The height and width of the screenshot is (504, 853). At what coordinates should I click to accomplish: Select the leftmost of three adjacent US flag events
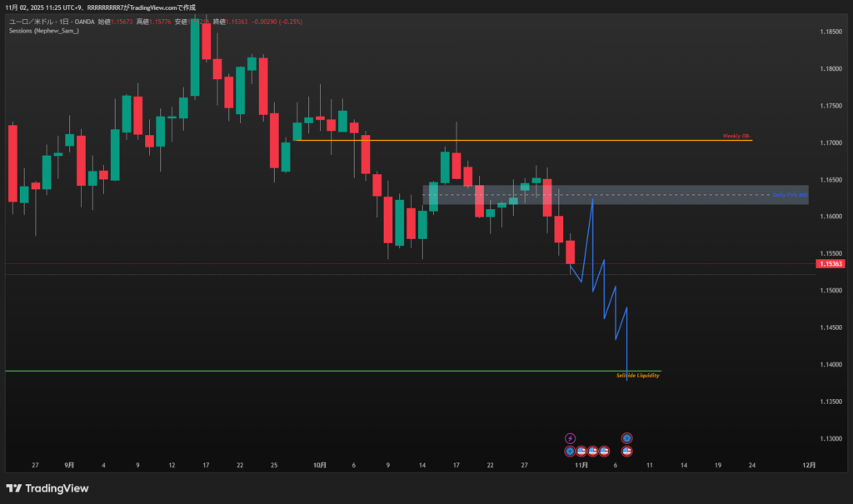coord(581,451)
